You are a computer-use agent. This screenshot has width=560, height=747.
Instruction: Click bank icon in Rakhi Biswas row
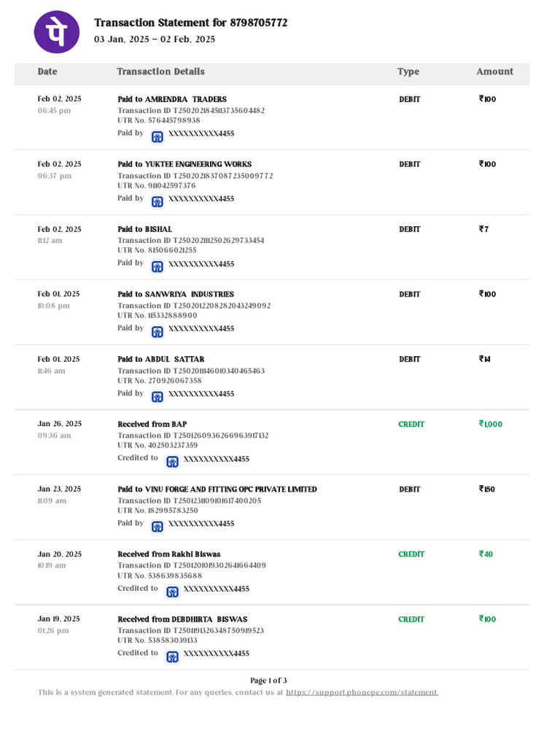[172, 592]
